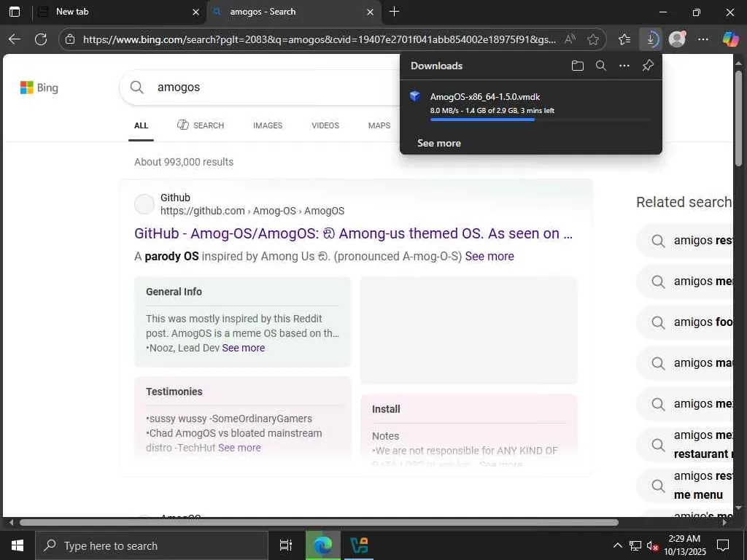Close the New tab tab

click(196, 12)
